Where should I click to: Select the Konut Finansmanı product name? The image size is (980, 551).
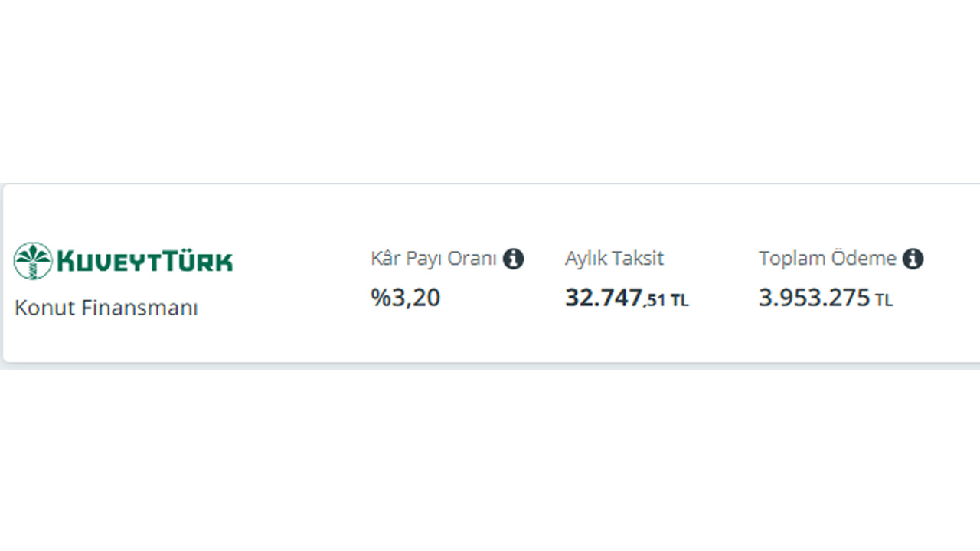106,308
